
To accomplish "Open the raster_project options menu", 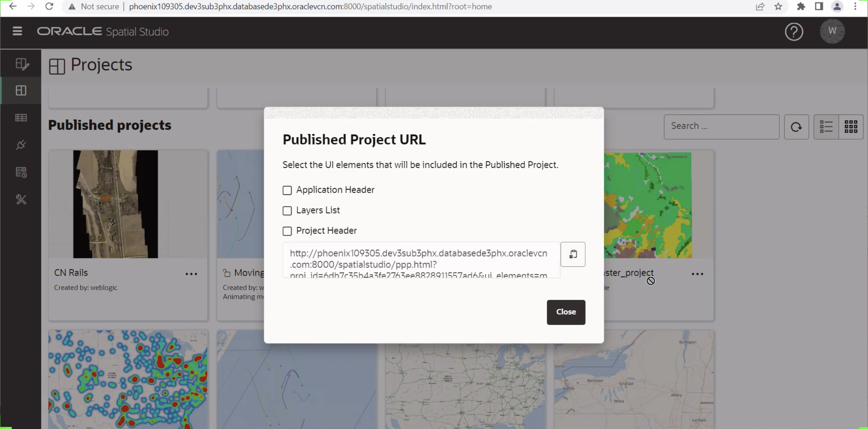I will [x=697, y=274].
